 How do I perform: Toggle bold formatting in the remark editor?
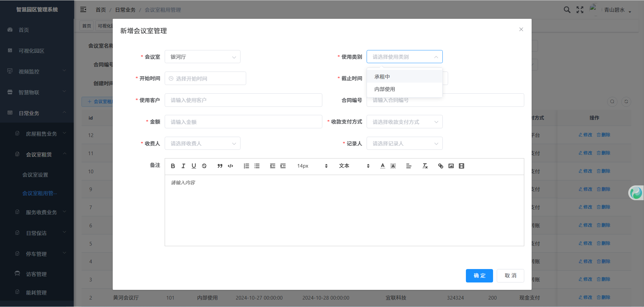(173, 166)
